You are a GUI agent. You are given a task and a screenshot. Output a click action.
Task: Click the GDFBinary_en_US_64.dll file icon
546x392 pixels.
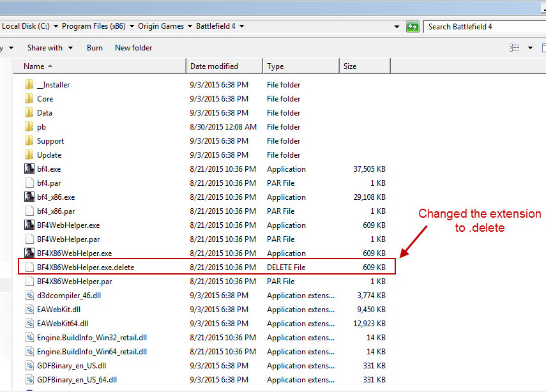(29, 379)
